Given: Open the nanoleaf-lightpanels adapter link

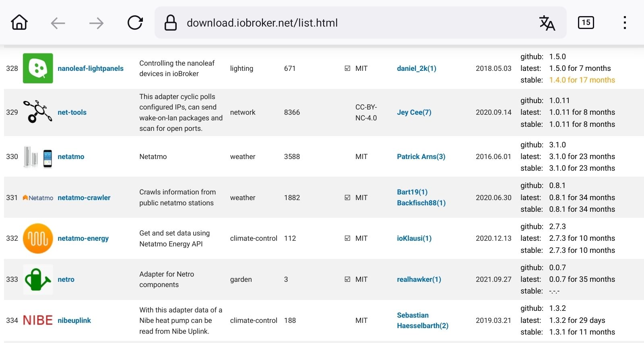Looking at the screenshot, I should [x=91, y=68].
